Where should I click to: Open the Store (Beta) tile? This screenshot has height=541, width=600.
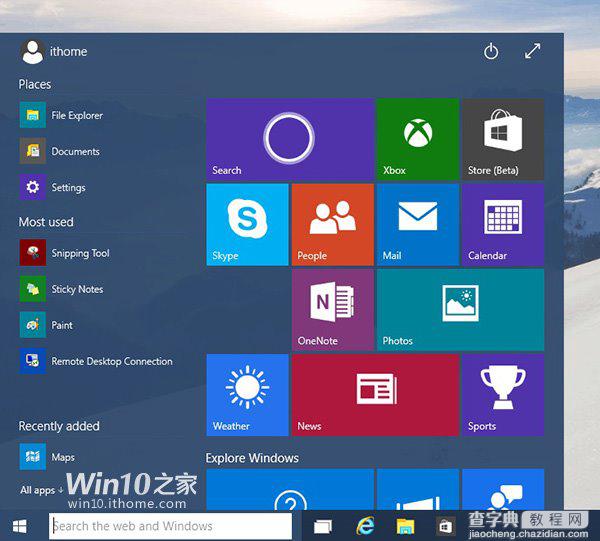[x=503, y=139]
